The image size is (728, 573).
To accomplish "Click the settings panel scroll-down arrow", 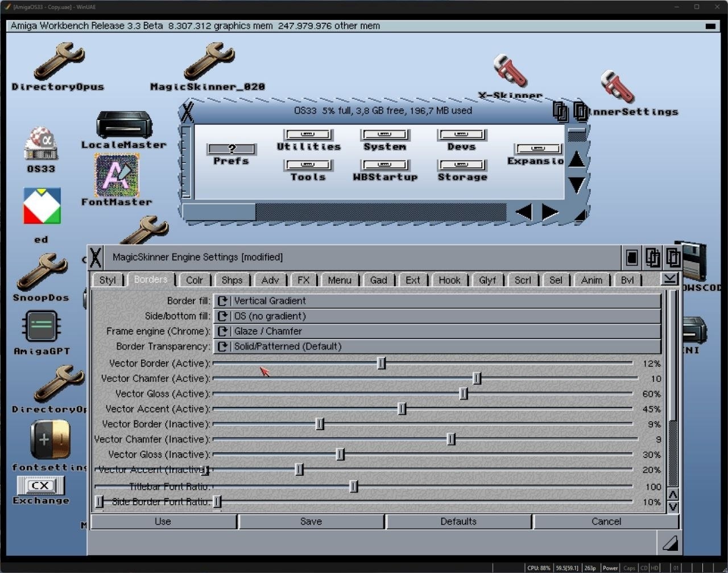I will click(673, 506).
